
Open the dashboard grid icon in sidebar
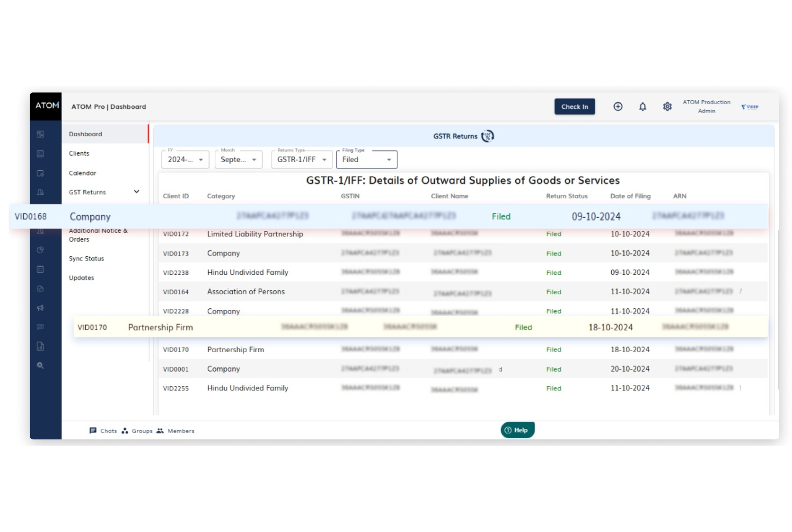(x=40, y=134)
